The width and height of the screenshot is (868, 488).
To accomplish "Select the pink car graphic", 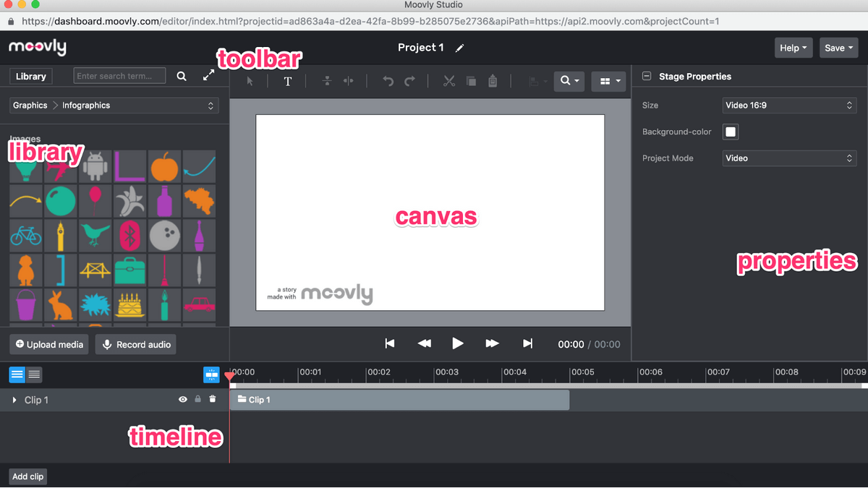I will click(199, 304).
